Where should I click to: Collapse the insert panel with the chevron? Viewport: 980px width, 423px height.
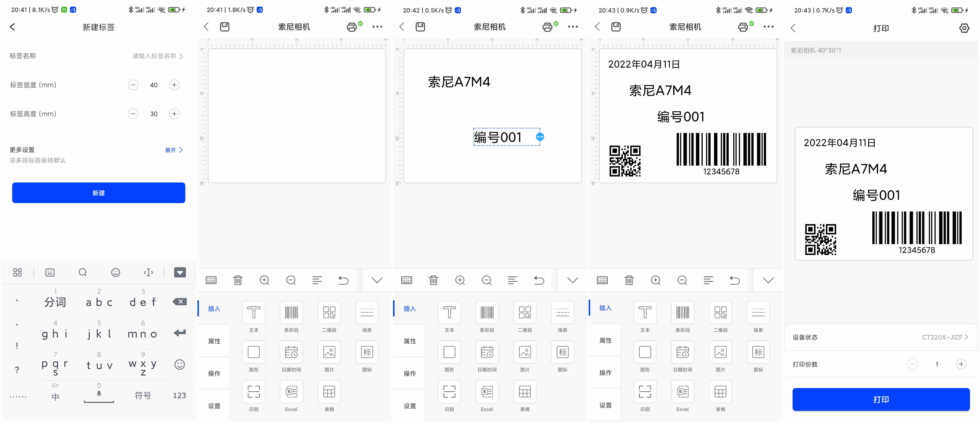coord(377,280)
